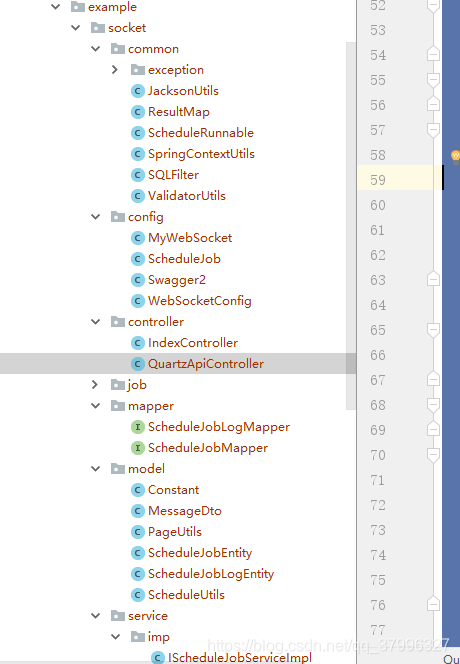Screen dimensions: 460x664
Task: Select the JacksonUtils file name
Action: (183, 91)
